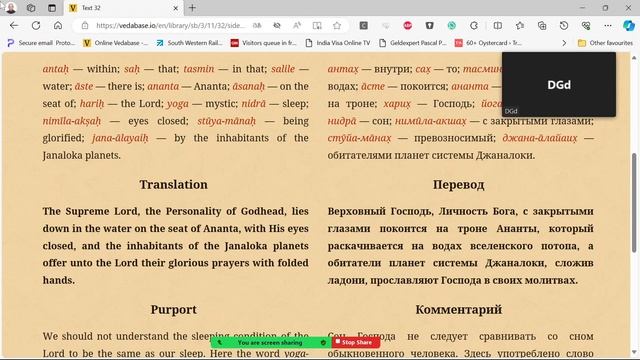View site information lock icon

tap(85, 25)
